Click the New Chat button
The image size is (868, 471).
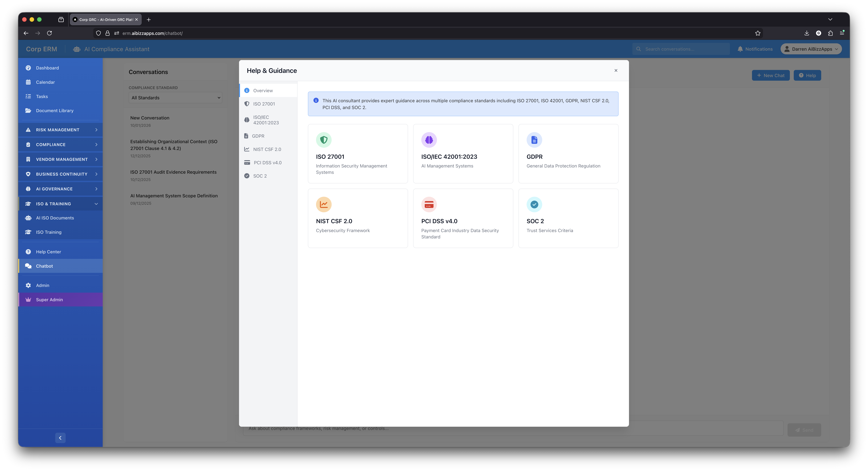(x=770, y=75)
